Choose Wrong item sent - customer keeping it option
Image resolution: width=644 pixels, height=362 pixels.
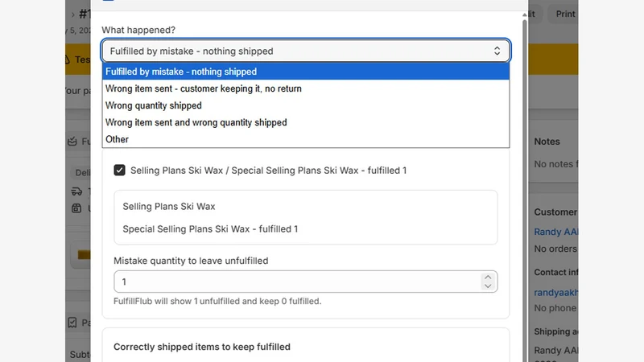coord(306,88)
